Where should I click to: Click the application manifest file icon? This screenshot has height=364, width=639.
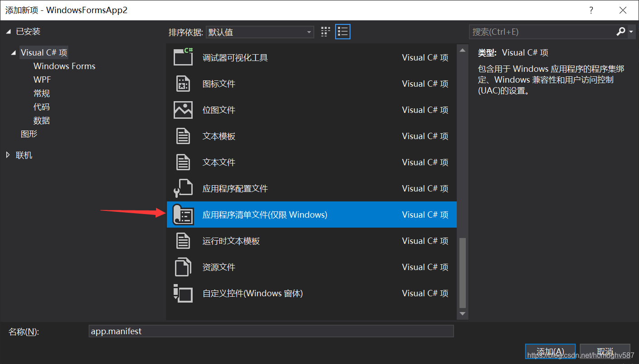point(183,215)
